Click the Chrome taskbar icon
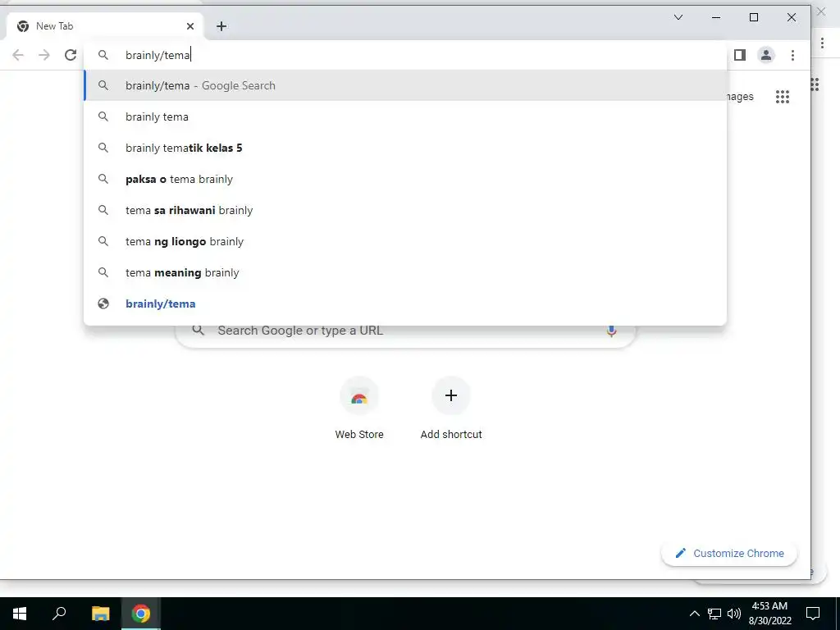Viewport: 840px width, 630px height. click(141, 614)
